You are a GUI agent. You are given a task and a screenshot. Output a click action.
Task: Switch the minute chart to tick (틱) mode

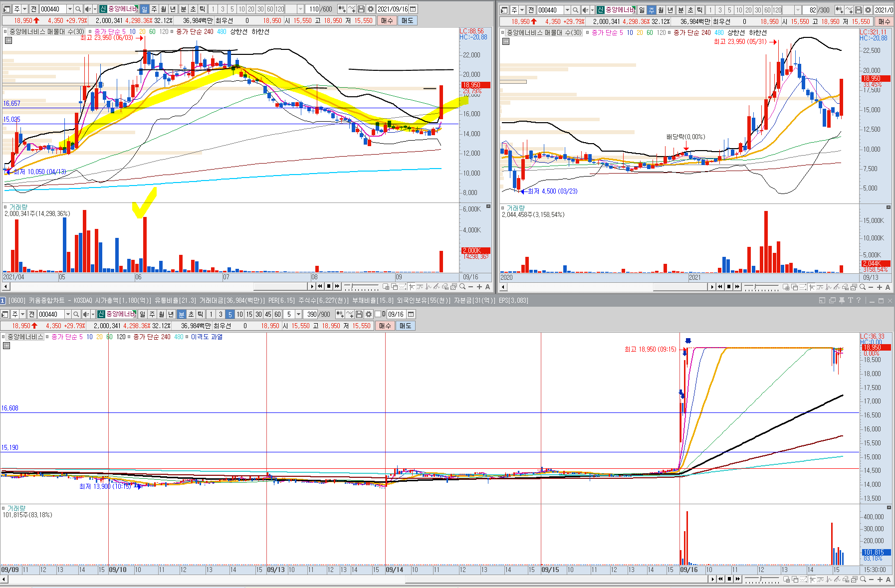tap(200, 314)
